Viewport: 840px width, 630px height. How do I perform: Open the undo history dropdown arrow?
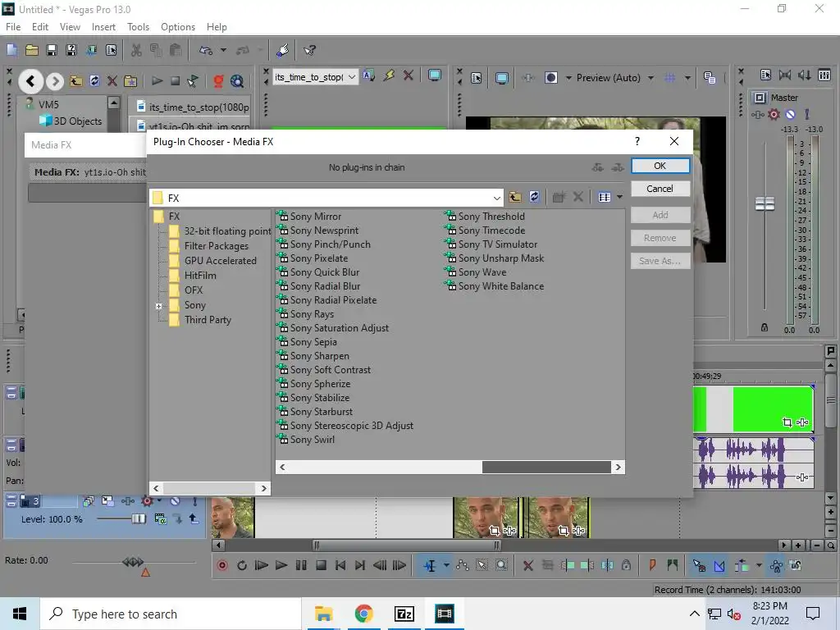click(x=223, y=50)
